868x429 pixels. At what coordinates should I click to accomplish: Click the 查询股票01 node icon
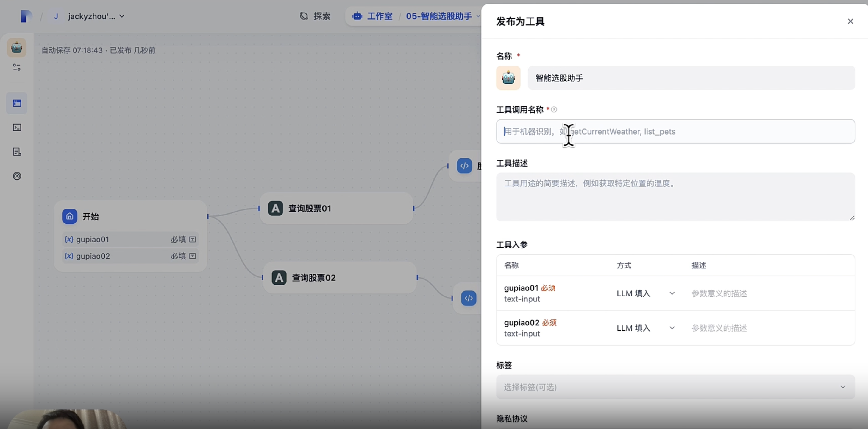click(x=275, y=208)
